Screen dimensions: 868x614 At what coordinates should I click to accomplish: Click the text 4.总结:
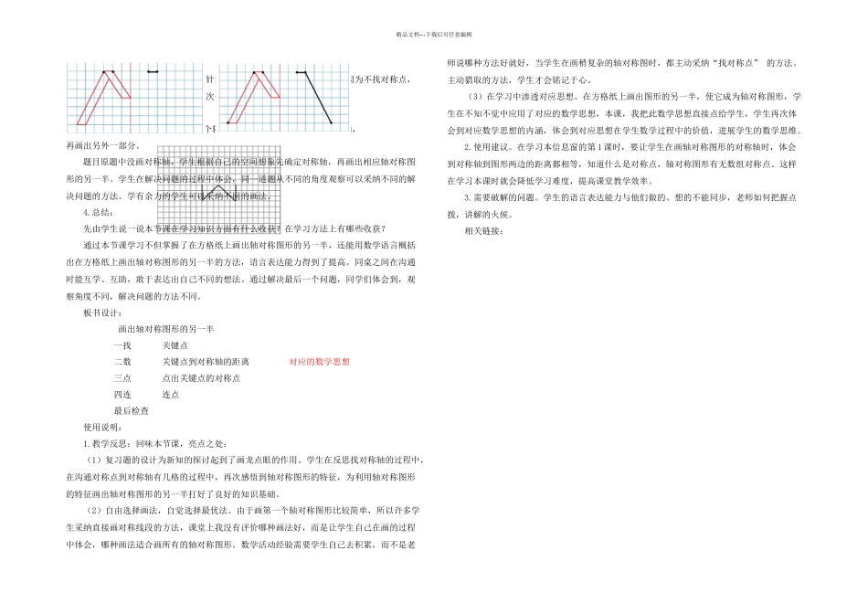98,212
